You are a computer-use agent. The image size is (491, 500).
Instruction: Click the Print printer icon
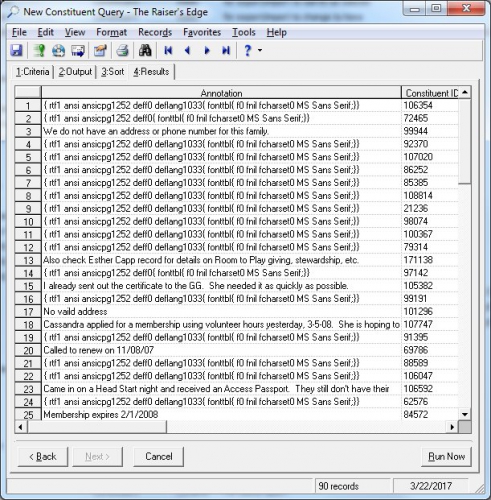[122, 51]
